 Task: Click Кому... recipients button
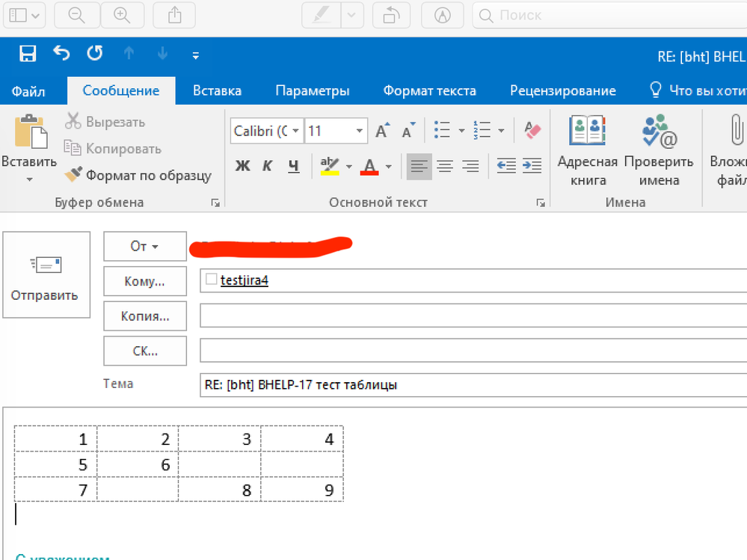(x=145, y=281)
